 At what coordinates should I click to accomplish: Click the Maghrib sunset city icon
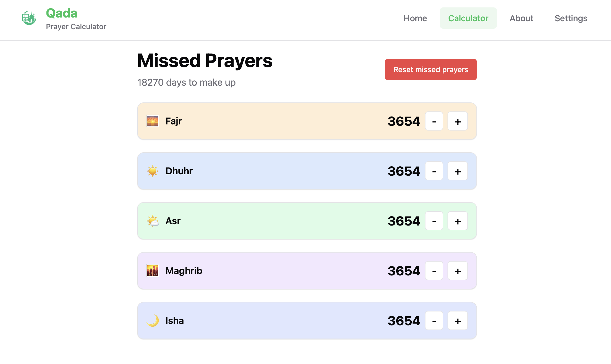click(x=153, y=271)
